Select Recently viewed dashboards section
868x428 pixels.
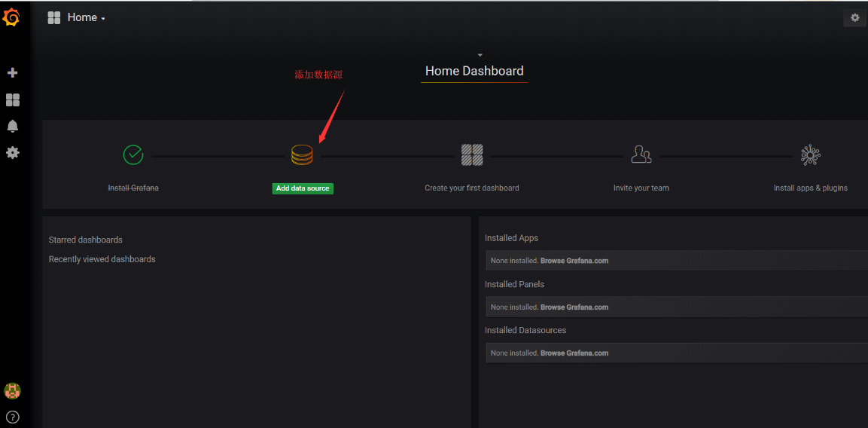[x=102, y=259]
